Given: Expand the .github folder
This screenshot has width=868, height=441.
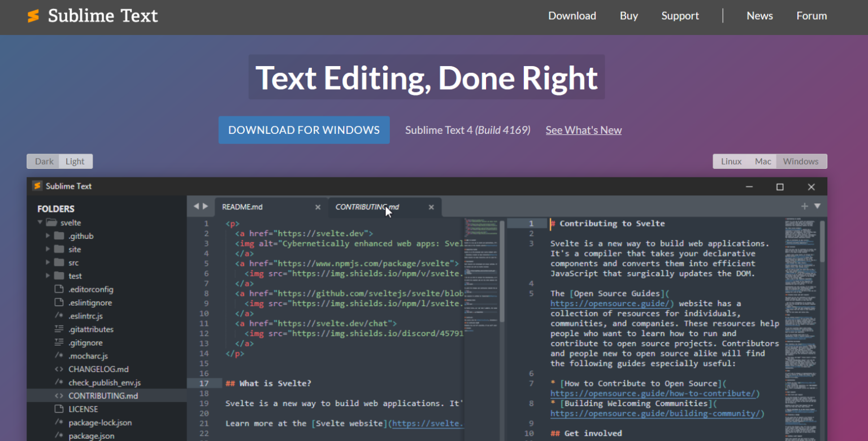Looking at the screenshot, I should click(x=48, y=235).
